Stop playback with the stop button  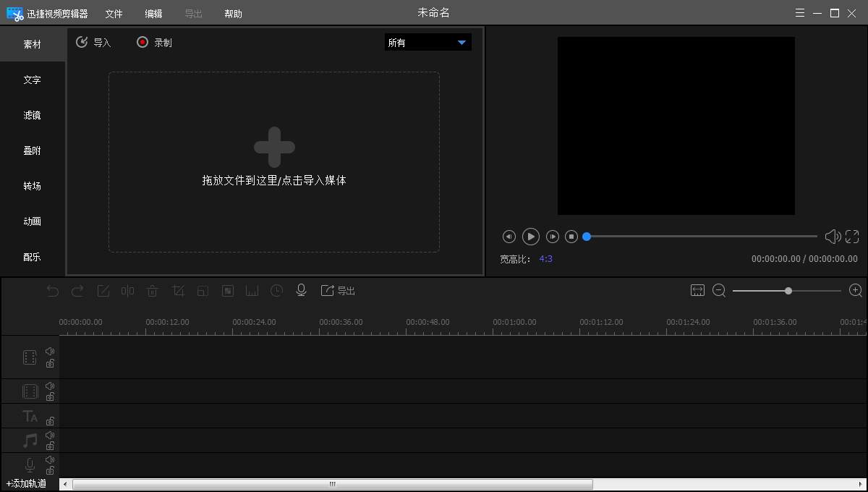pyautogui.click(x=571, y=237)
